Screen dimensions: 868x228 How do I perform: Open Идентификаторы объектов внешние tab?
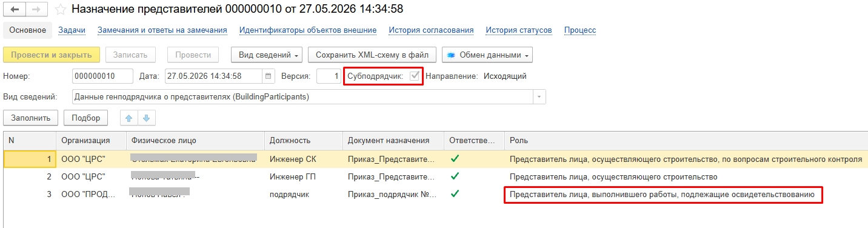pos(308,30)
